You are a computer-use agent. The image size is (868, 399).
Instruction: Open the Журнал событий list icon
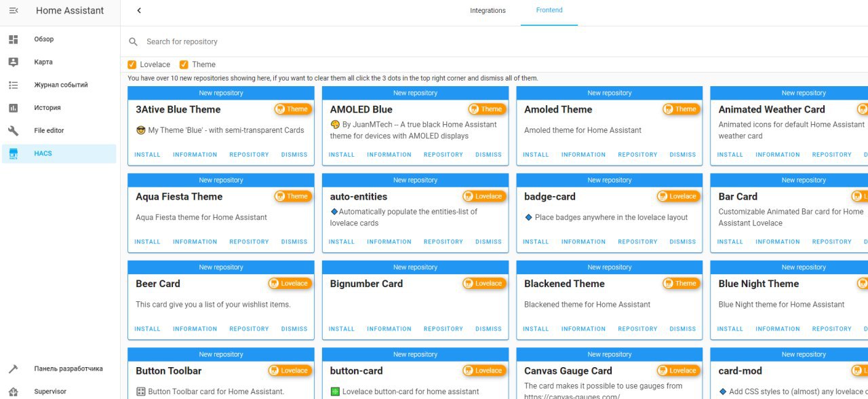(x=13, y=85)
